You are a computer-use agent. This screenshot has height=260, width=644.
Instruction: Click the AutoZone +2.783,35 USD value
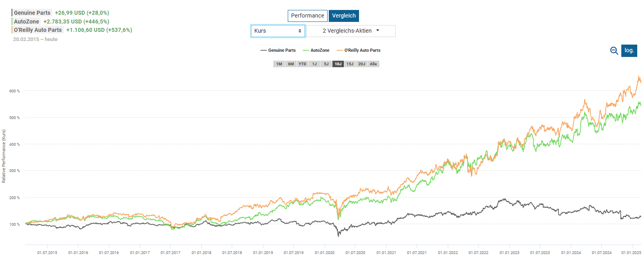pos(76,22)
